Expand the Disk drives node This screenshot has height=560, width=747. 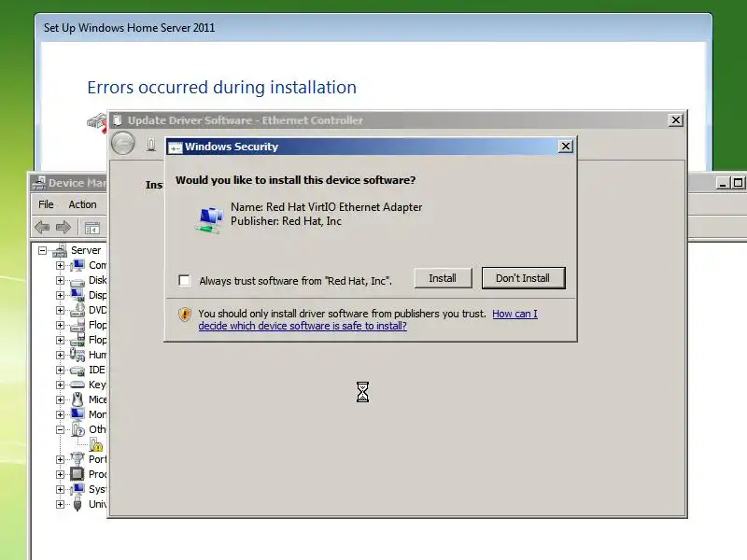coord(60,280)
